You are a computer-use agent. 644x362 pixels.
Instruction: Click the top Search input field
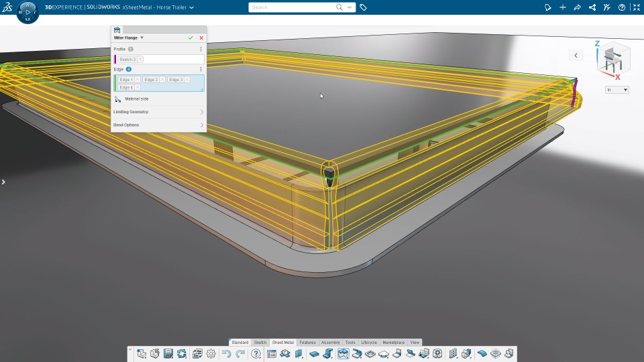[x=292, y=7]
